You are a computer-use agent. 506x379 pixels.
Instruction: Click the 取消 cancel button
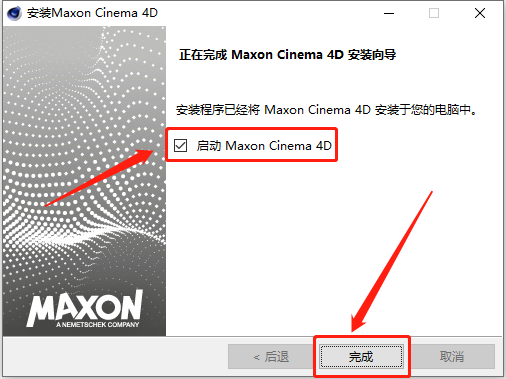[x=452, y=357]
